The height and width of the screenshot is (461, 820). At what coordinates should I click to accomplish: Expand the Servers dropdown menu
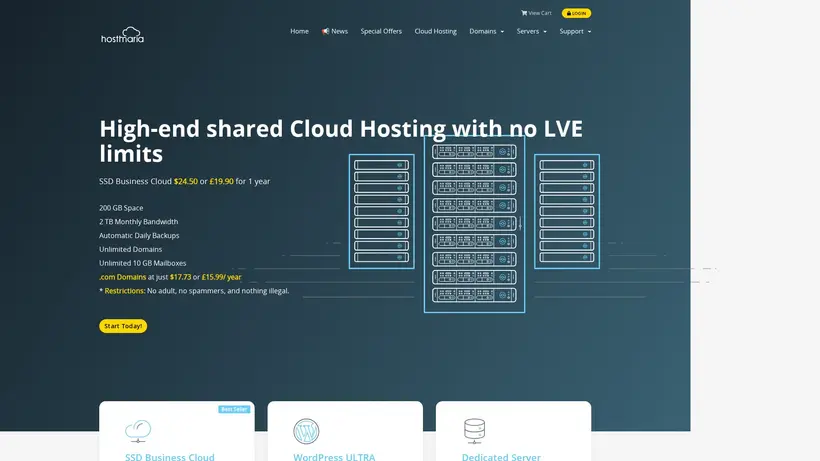pos(531,31)
